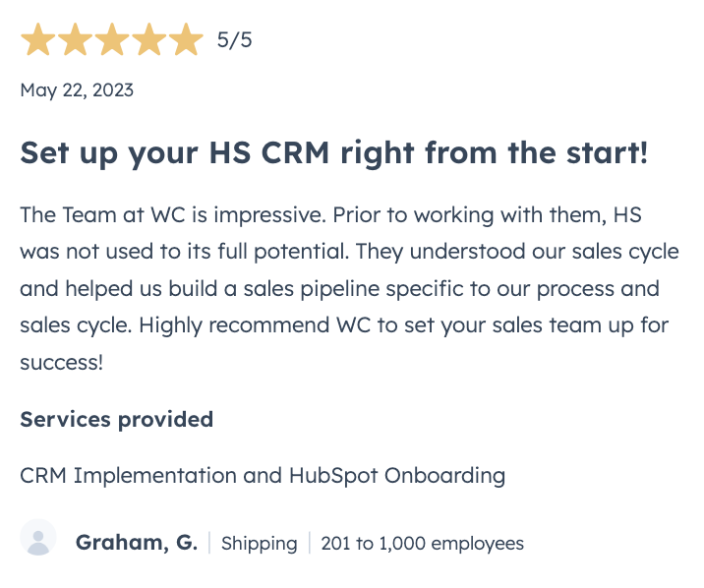
Task: Click the reviewer avatar placeholder icon
Action: pos(38,537)
